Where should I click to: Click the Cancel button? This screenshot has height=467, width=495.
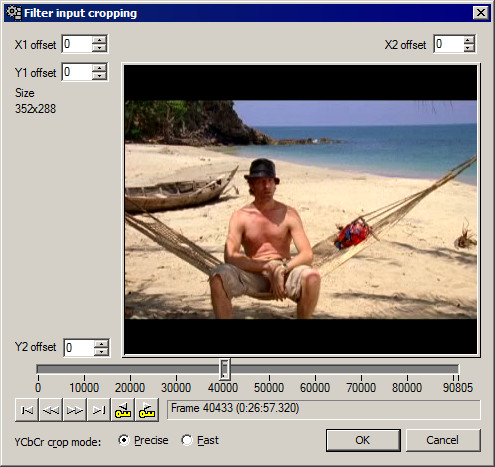pos(443,440)
